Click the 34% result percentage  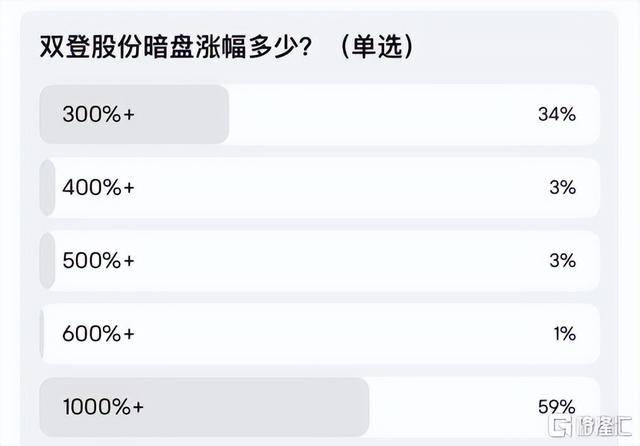[x=556, y=114]
